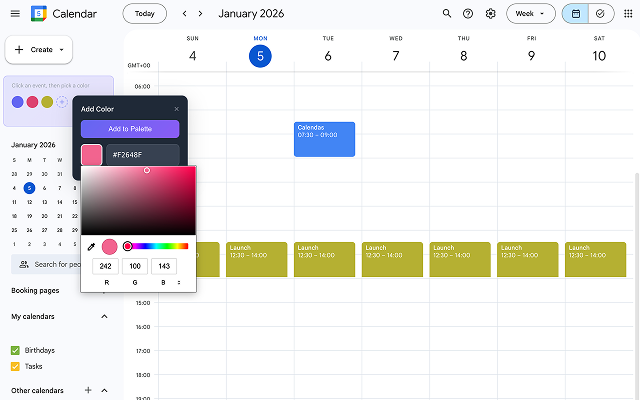Select Wednesday 7 day header

(x=396, y=56)
